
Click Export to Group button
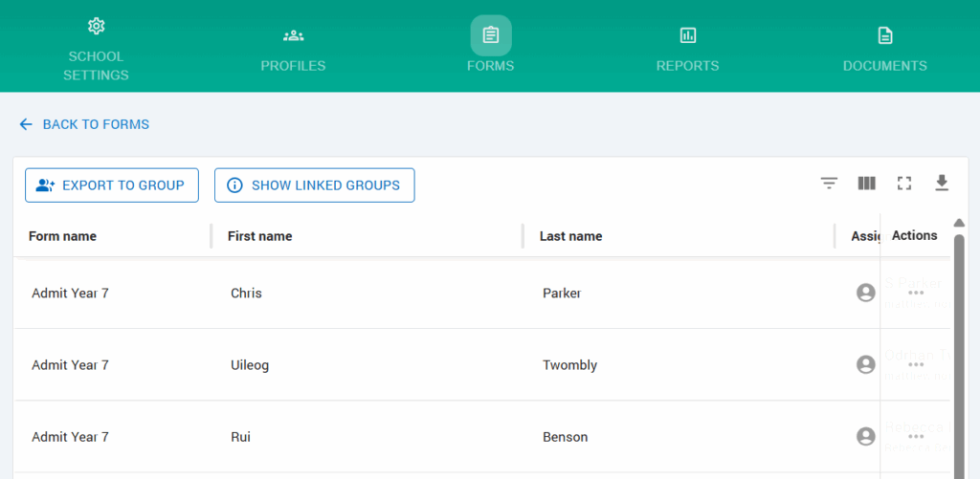(x=112, y=185)
